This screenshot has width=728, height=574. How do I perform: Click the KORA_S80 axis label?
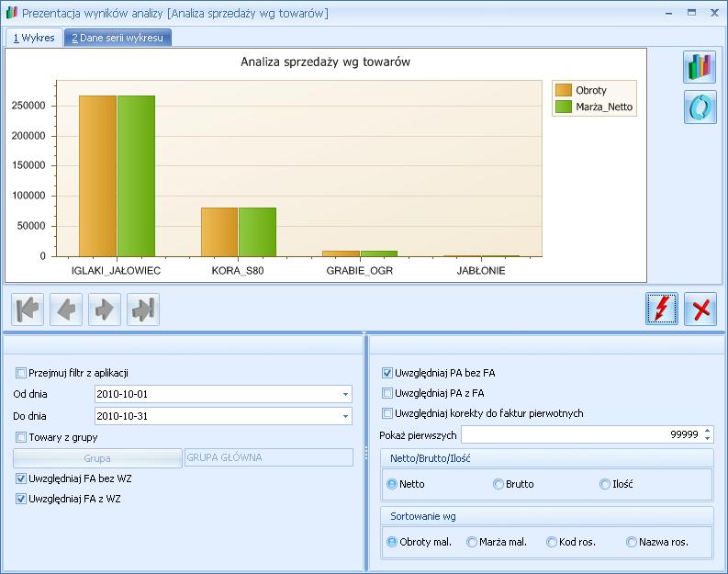pyautogui.click(x=238, y=271)
